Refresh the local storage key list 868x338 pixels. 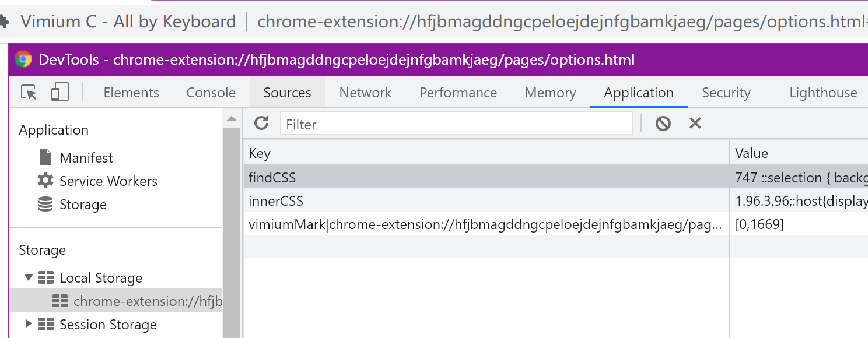pyautogui.click(x=261, y=123)
